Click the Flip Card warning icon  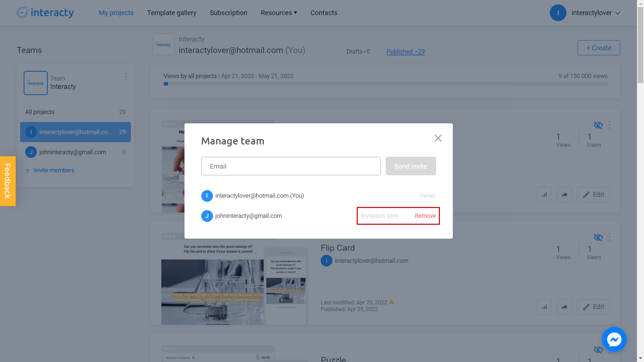point(391,302)
